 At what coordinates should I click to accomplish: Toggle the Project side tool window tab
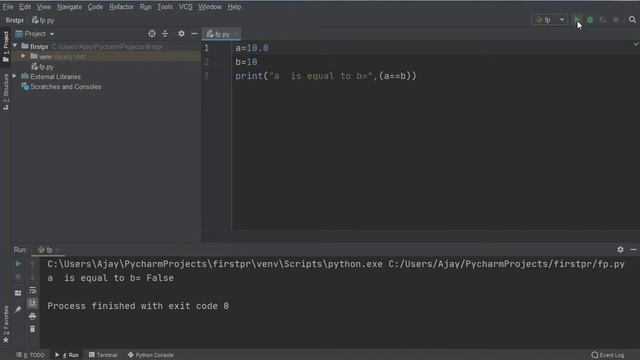[x=5, y=46]
